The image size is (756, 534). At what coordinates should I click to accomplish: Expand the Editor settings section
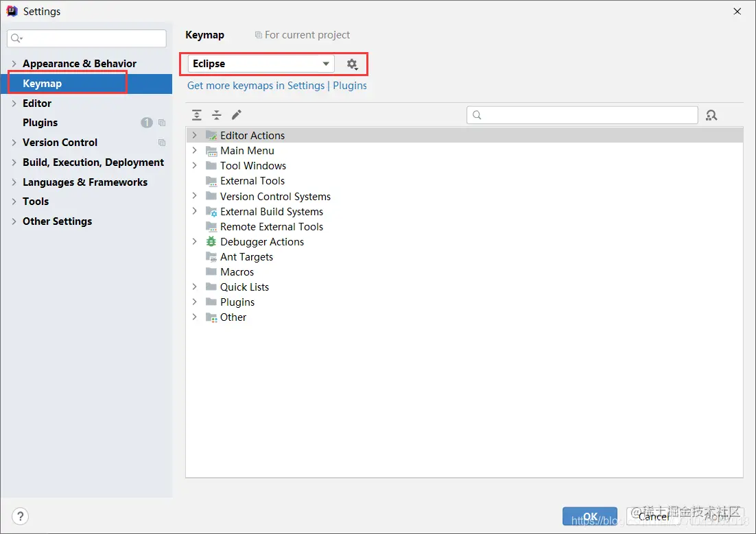tap(14, 103)
